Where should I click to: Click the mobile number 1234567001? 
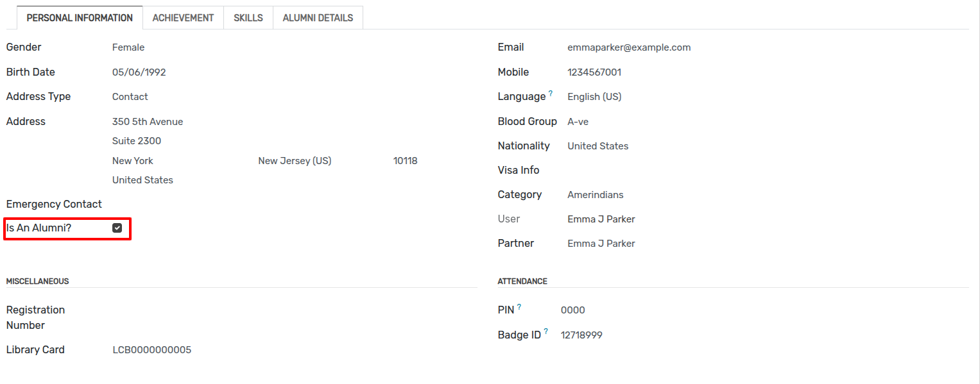pyautogui.click(x=594, y=72)
